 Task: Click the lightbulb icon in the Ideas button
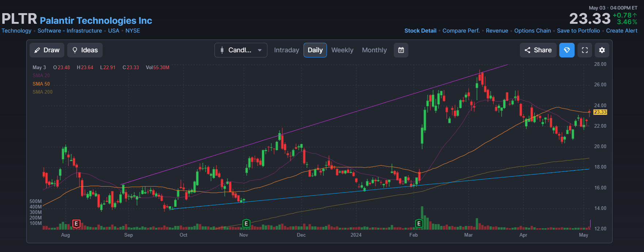coord(75,50)
